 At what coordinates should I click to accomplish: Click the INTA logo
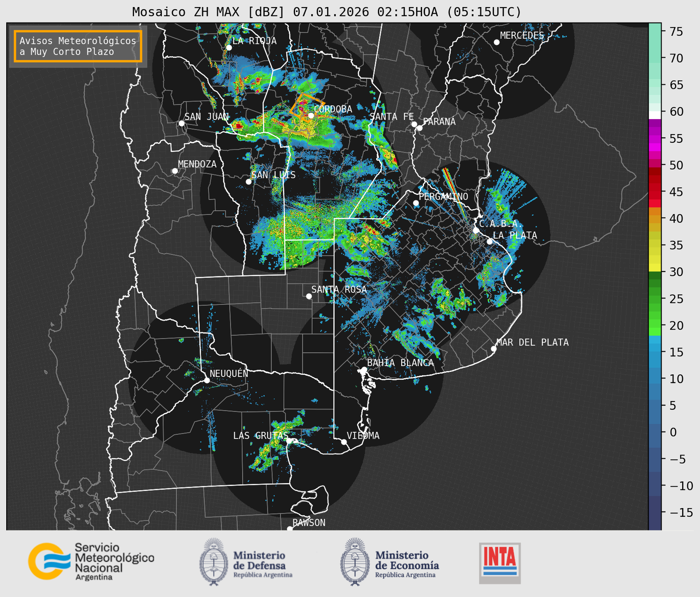click(x=500, y=563)
